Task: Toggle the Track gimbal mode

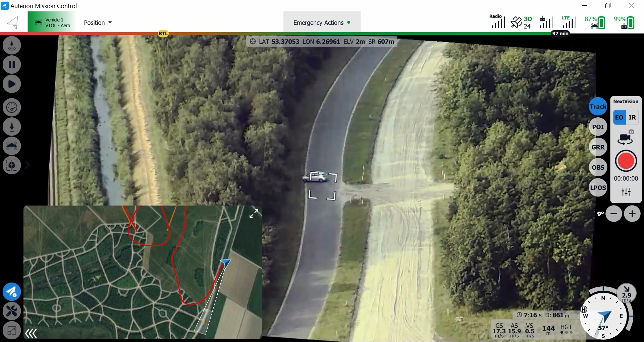Action: click(x=598, y=107)
